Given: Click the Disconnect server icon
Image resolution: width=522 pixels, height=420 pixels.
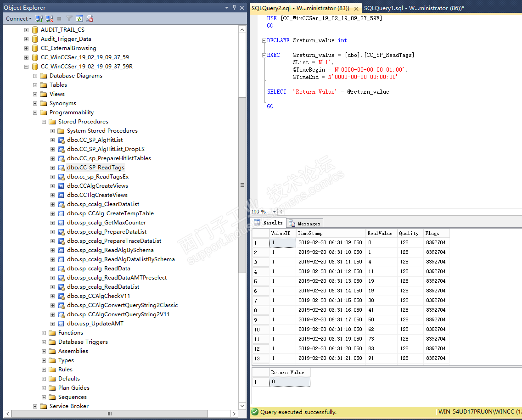Looking at the screenshot, I should coord(49,19).
